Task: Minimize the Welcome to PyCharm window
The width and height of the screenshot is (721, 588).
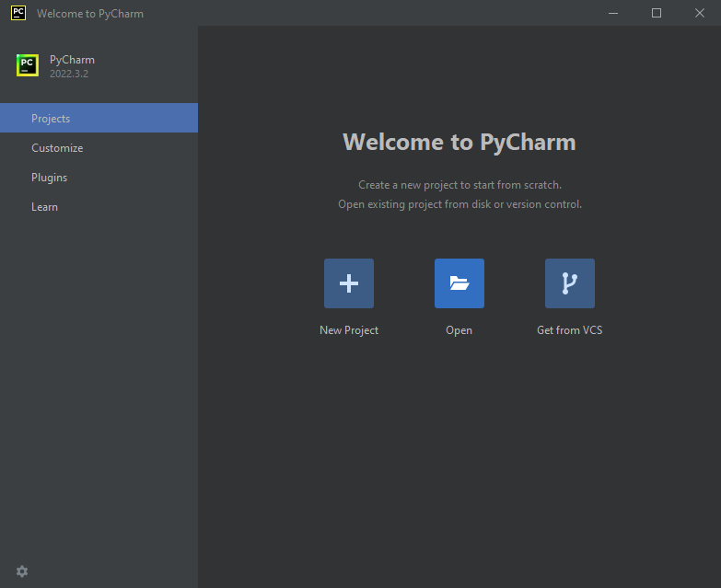Action: [x=613, y=13]
